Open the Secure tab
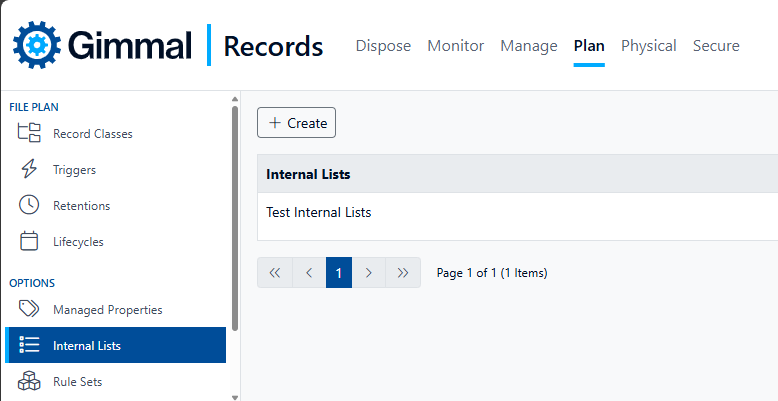This screenshot has width=778, height=401. pyautogui.click(x=716, y=46)
